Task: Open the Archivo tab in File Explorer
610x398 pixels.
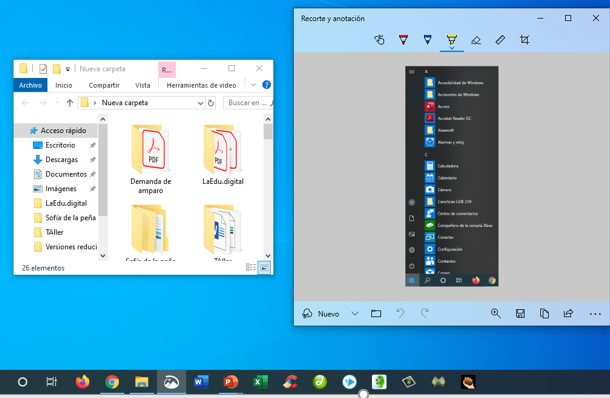Action: pos(30,85)
